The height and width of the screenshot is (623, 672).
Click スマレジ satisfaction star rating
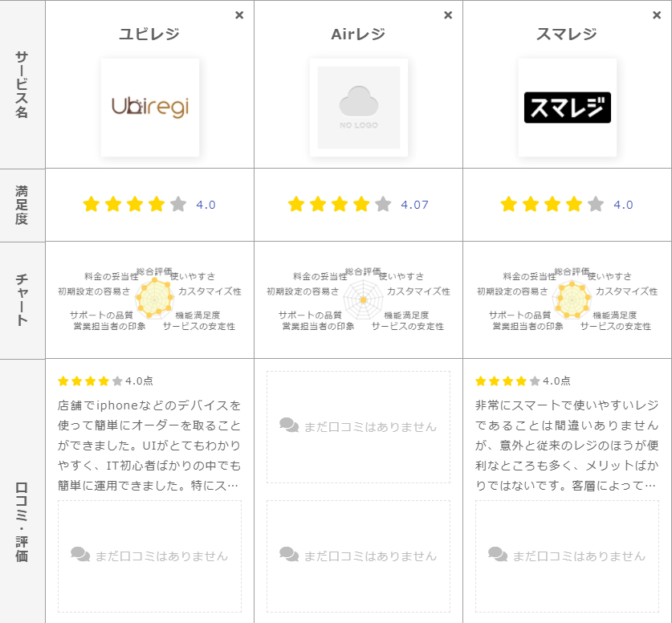click(552, 204)
